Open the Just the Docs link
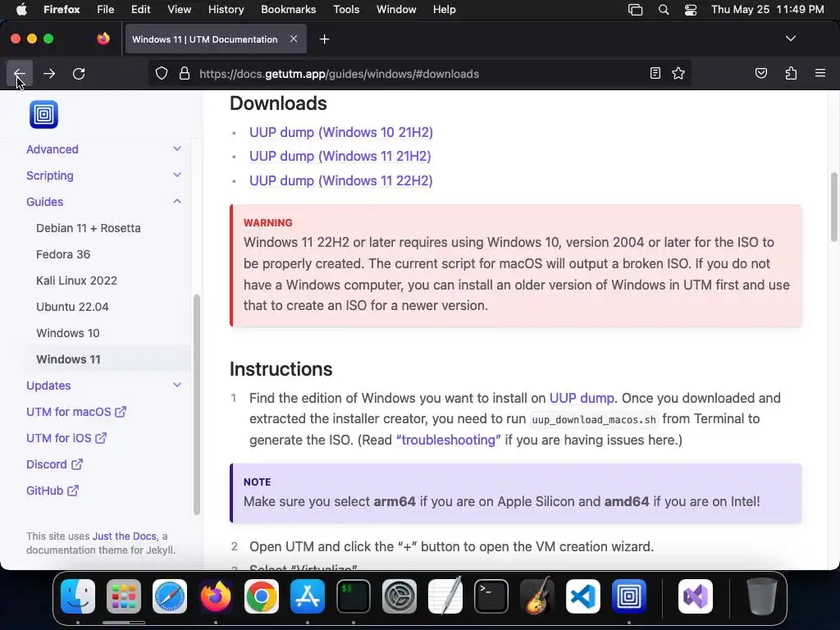The height and width of the screenshot is (630, 840). coord(125,536)
